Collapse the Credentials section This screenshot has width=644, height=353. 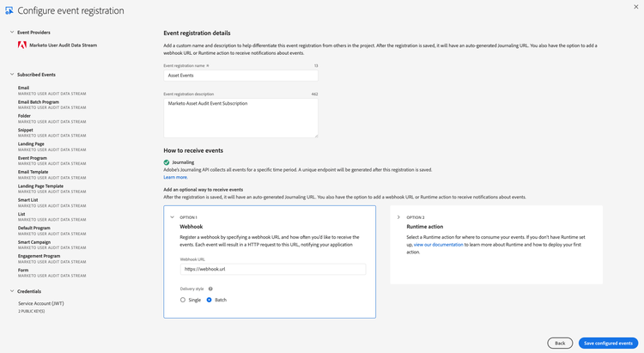12,291
